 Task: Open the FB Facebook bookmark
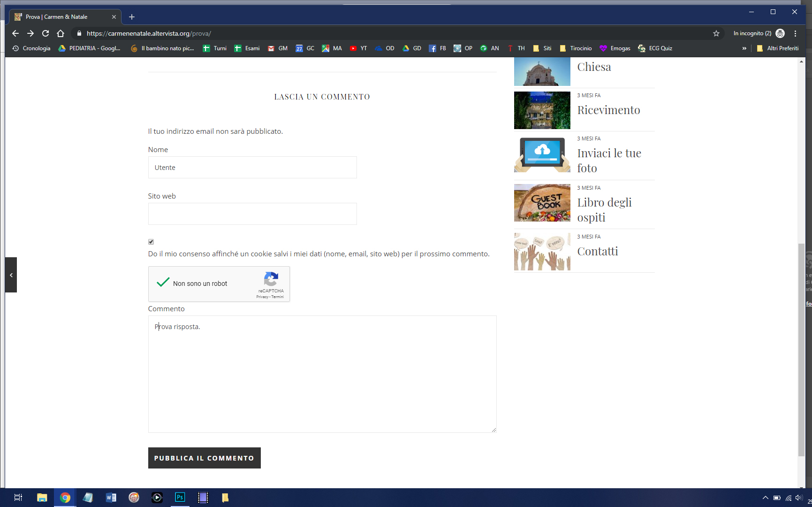[438, 48]
